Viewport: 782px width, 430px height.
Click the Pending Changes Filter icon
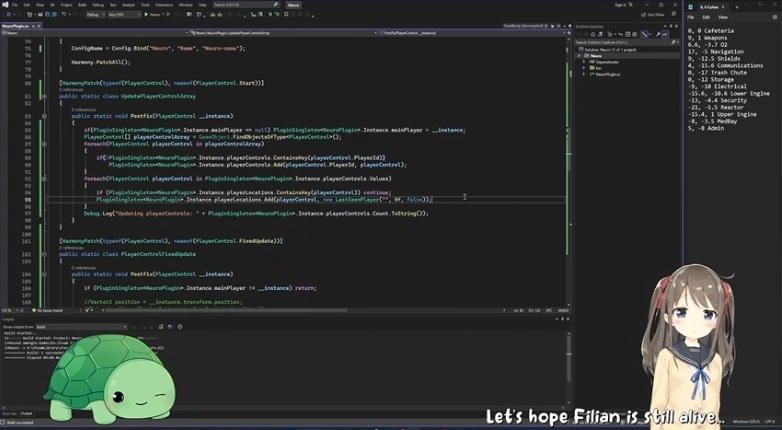point(609,34)
